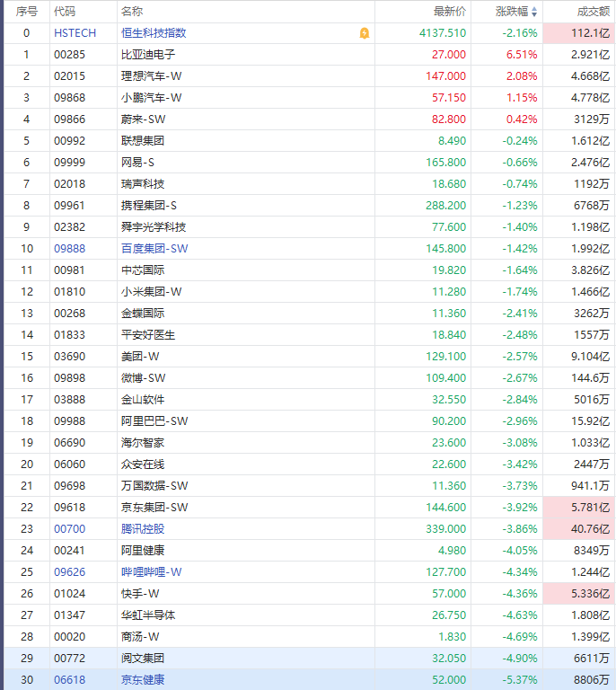
Task: Select the 海尔智家 stock name
Action: pos(143,443)
